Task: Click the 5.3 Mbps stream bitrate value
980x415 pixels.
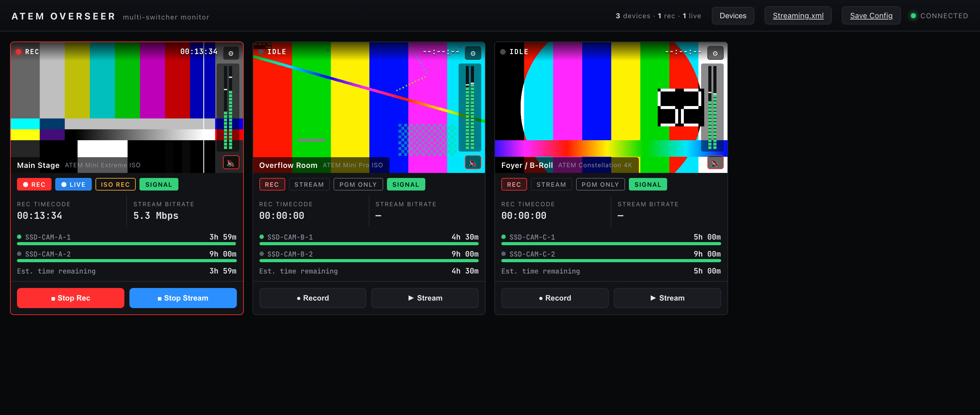Action: tap(155, 215)
